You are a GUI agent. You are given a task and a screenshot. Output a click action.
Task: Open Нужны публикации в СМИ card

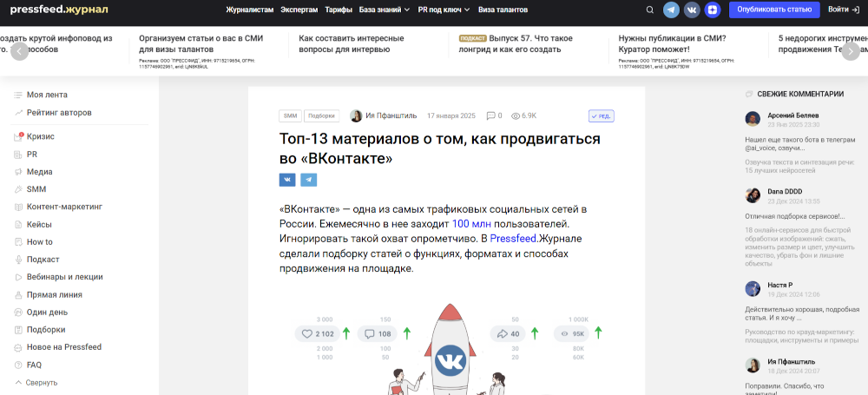click(x=672, y=43)
